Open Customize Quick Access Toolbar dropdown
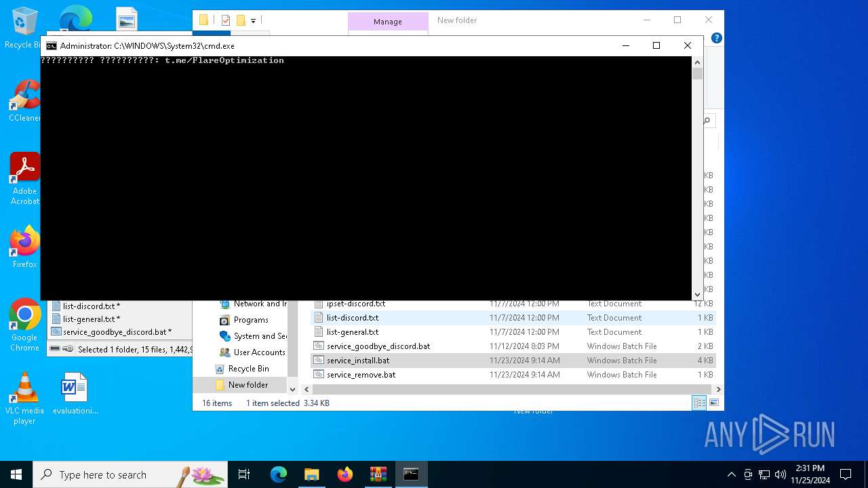The width and height of the screenshot is (868, 488). tap(253, 21)
